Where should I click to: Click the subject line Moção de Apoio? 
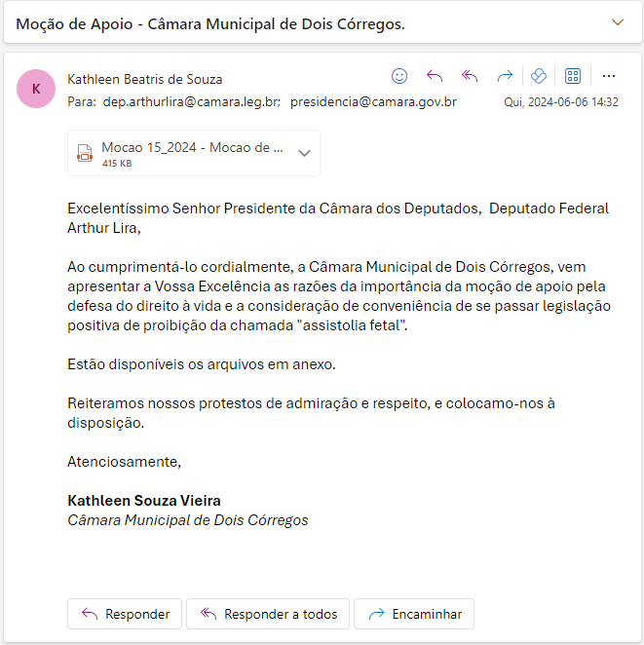(x=210, y=23)
